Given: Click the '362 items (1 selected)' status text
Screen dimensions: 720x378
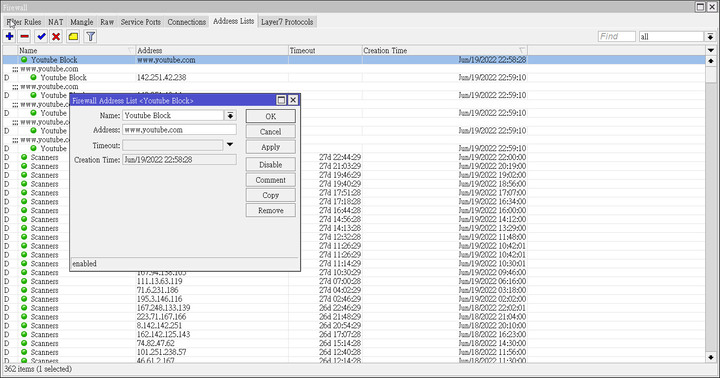Looking at the screenshot, I should [x=38, y=369].
